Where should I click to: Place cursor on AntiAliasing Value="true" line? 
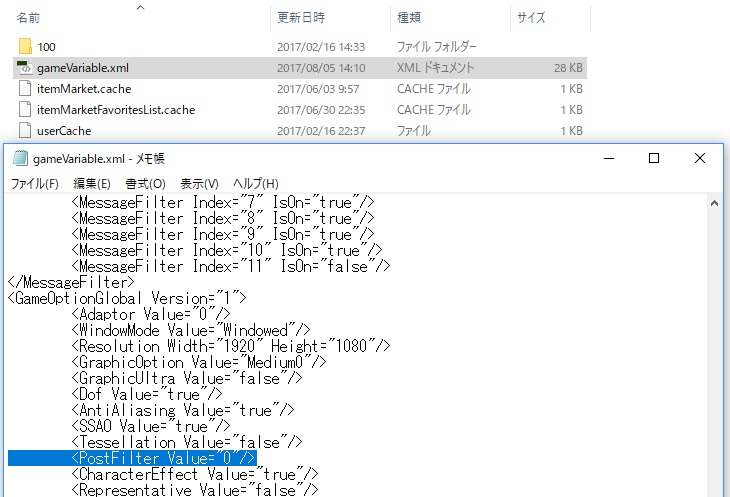click(183, 410)
